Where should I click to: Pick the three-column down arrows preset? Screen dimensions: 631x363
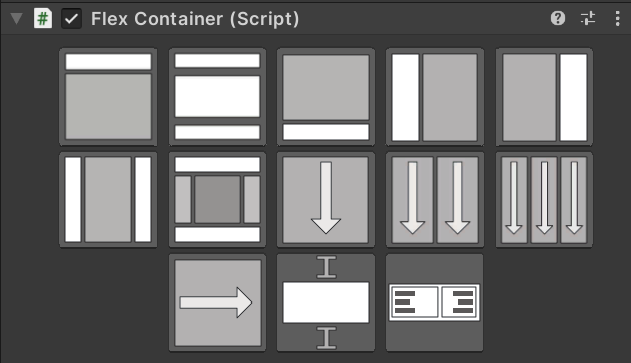(x=544, y=200)
